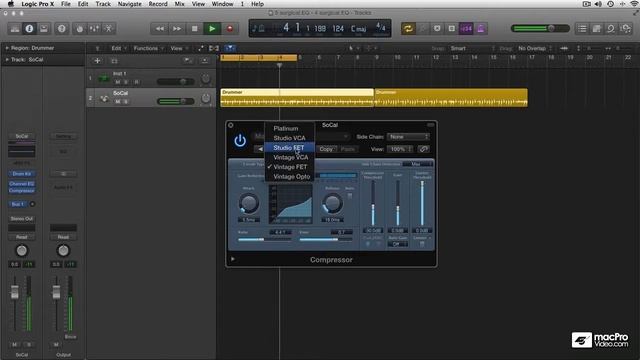640x360 pixels.
Task: Mute the Inst 1 track with its M button
Action: 118,82
